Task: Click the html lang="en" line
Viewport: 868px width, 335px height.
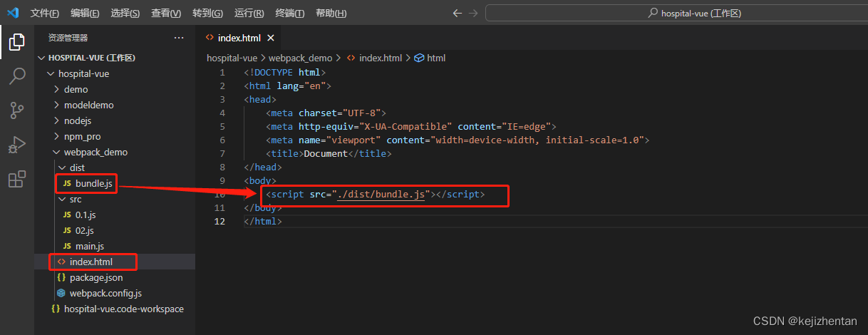Action: (x=287, y=86)
